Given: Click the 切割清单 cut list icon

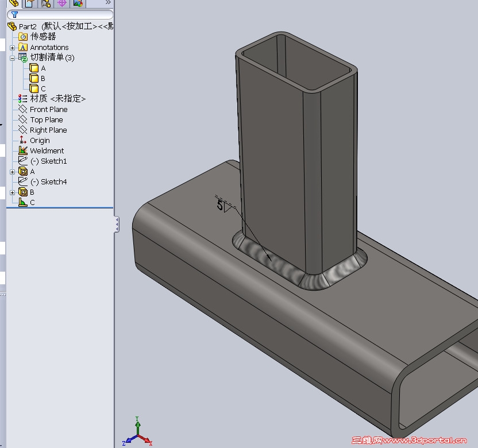Looking at the screenshot, I should 23,57.
